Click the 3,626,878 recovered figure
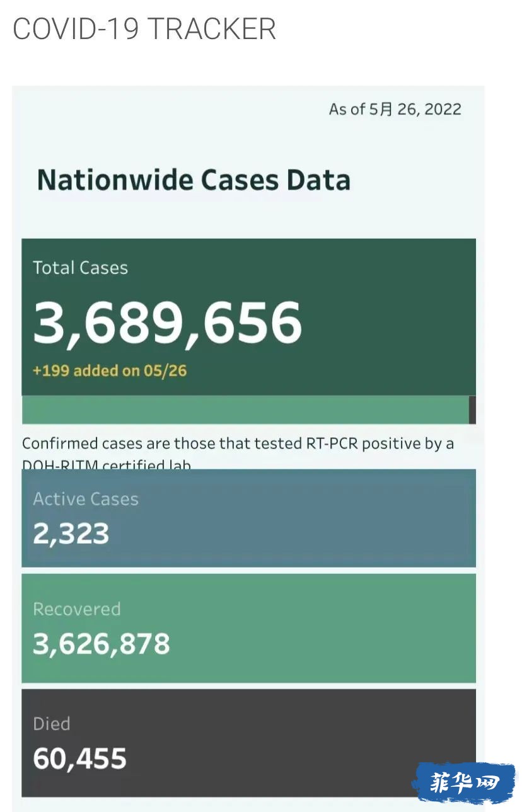Screen dimensions: 522x812 pyautogui.click(x=101, y=644)
